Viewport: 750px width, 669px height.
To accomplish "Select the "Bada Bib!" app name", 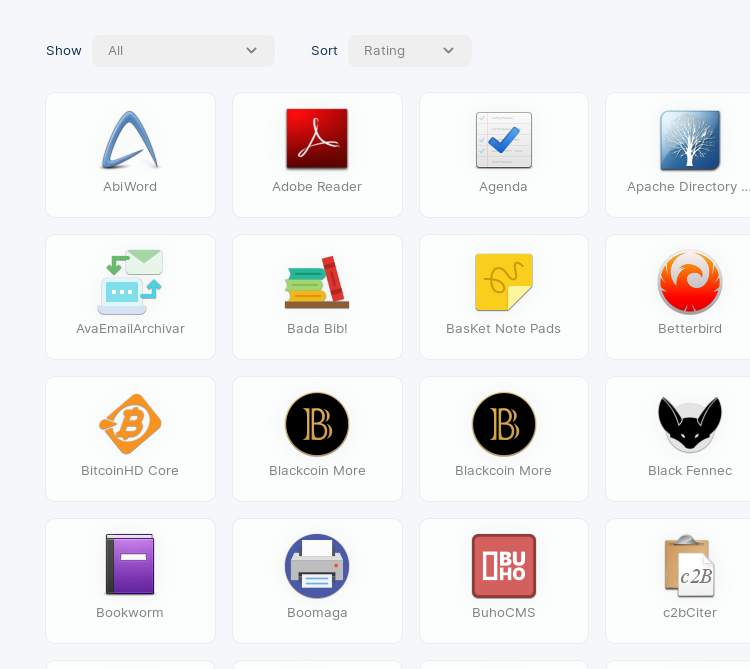I will (x=317, y=329).
